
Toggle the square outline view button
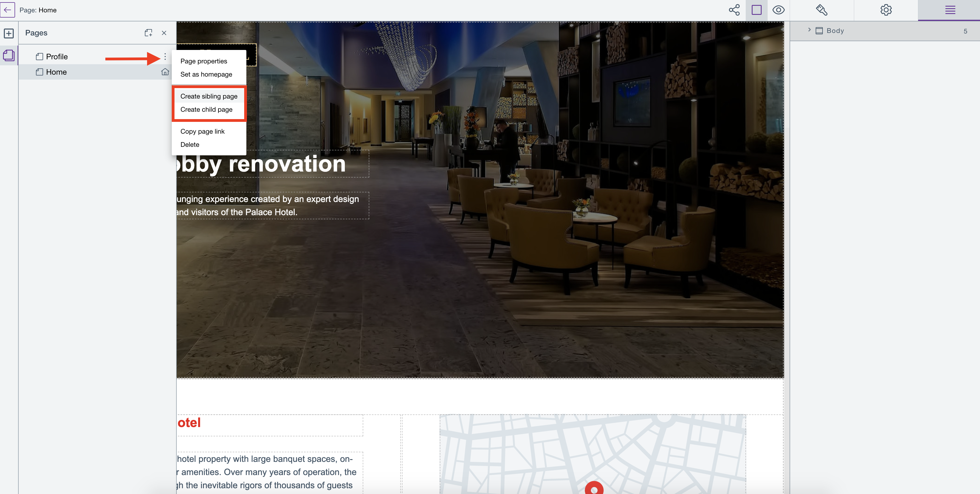(756, 10)
